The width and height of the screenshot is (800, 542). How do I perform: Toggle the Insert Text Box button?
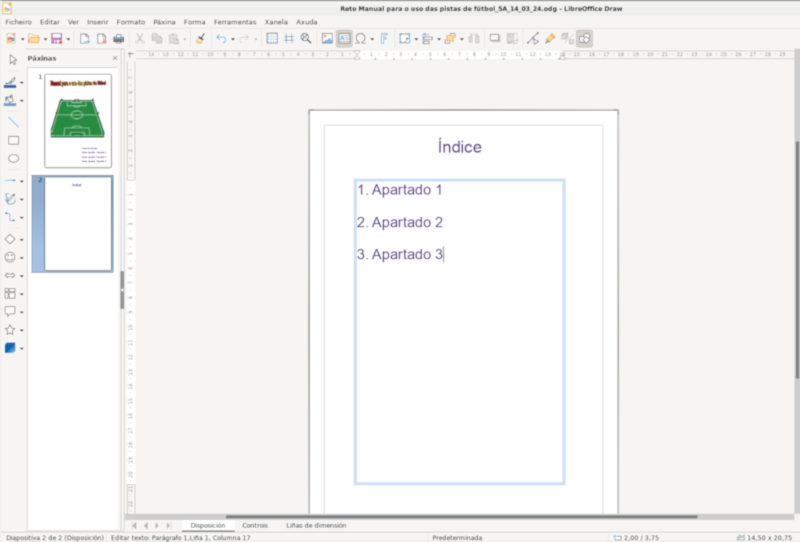click(343, 39)
